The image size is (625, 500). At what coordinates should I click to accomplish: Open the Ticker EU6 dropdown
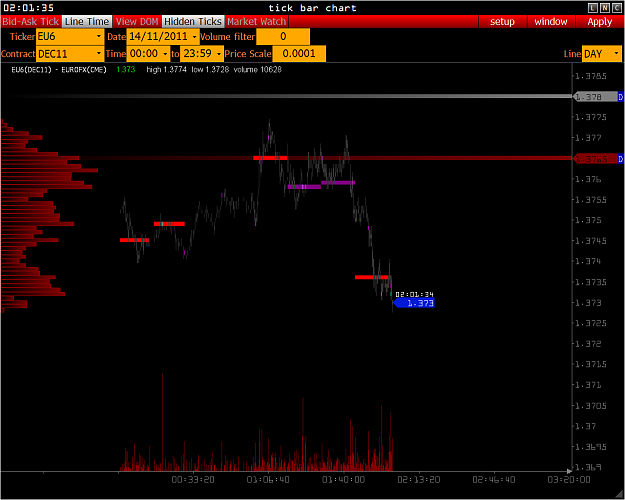tap(70, 37)
